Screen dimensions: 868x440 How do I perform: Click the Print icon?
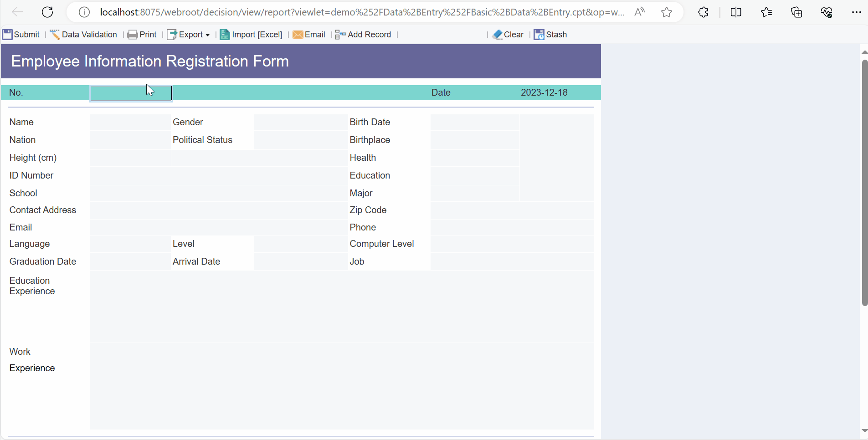click(x=133, y=34)
